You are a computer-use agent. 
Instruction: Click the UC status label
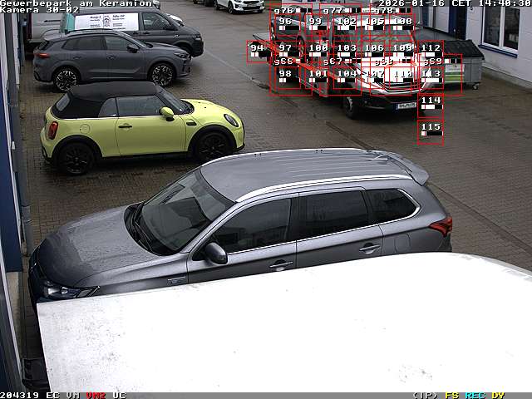[x=119, y=395]
